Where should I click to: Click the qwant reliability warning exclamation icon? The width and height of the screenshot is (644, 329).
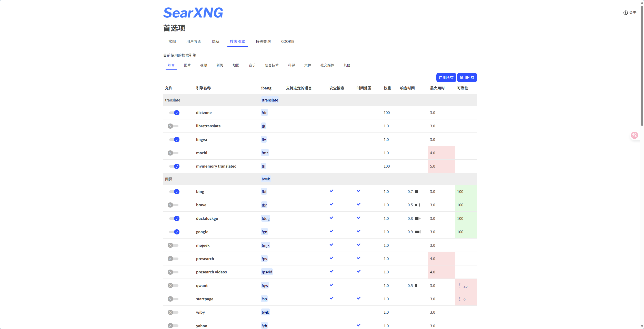[x=460, y=285]
